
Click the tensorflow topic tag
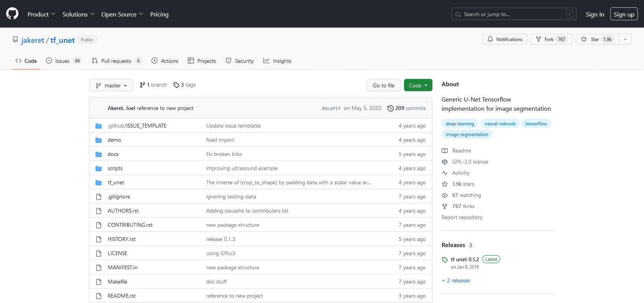[x=536, y=123]
